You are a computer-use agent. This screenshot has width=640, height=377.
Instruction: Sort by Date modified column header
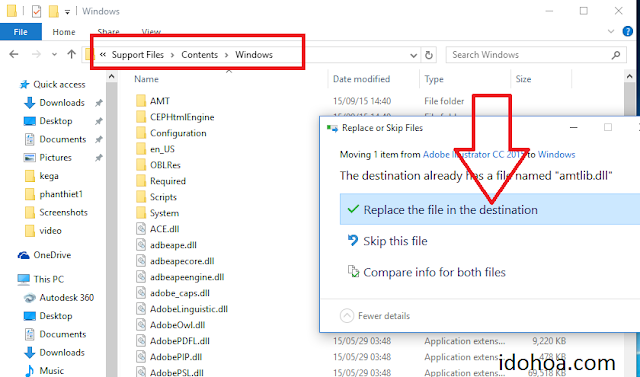361,79
